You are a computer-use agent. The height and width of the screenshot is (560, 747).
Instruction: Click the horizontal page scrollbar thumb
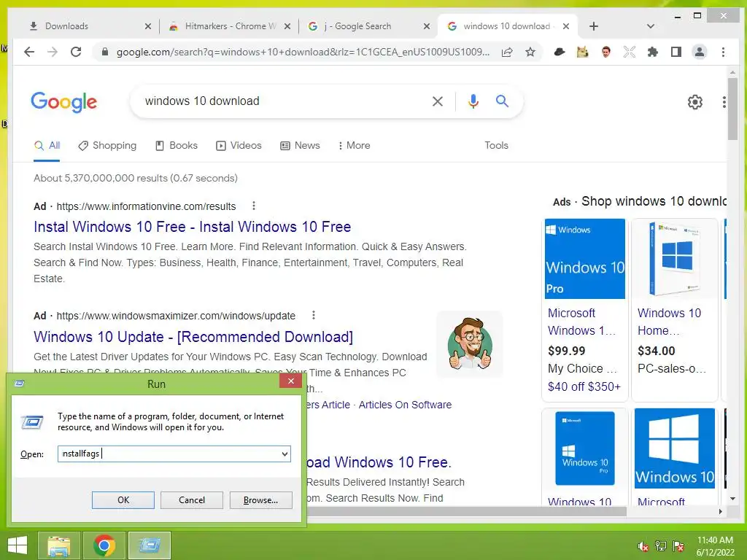(466, 511)
